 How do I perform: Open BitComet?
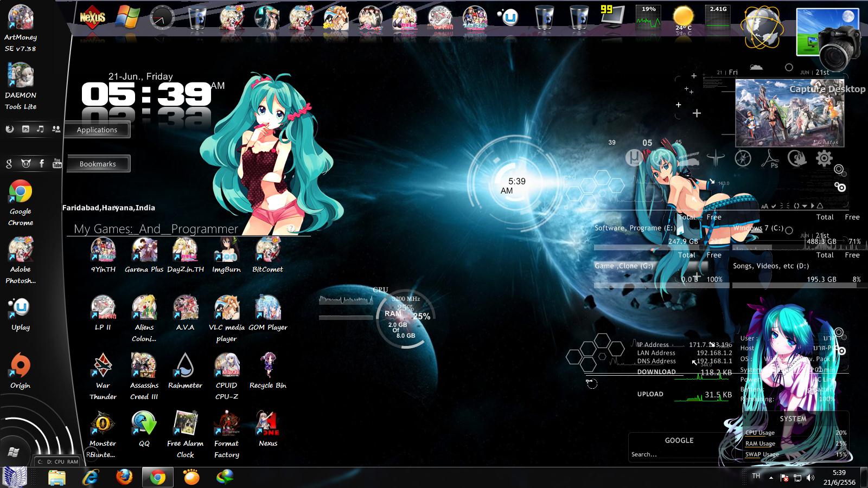pos(267,255)
